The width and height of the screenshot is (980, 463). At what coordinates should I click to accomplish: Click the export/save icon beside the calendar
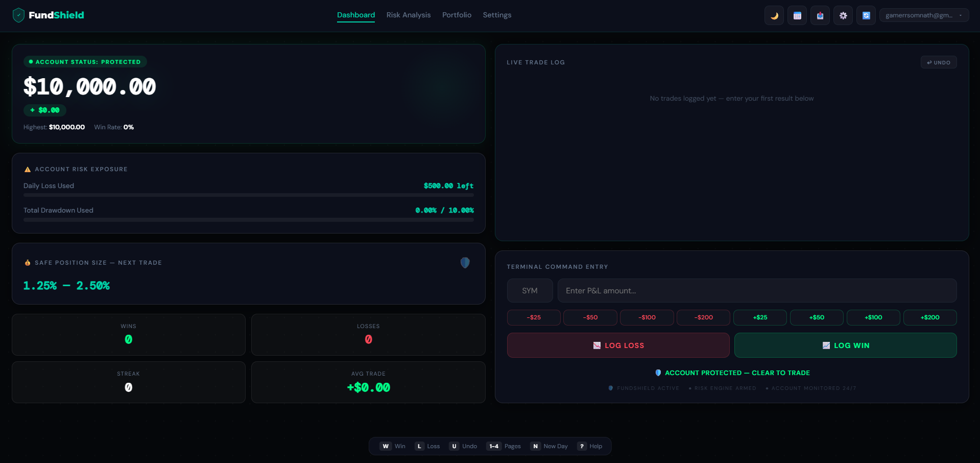[x=820, y=15]
